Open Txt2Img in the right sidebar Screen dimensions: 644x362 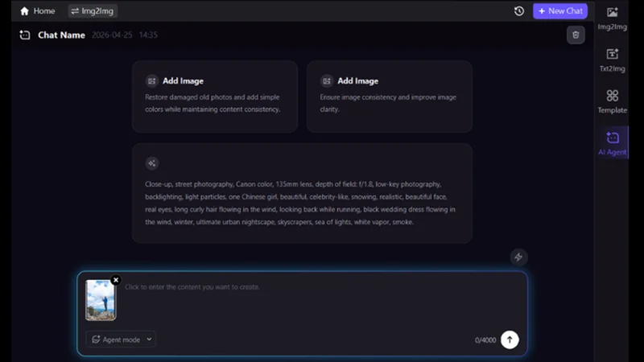pos(613,60)
